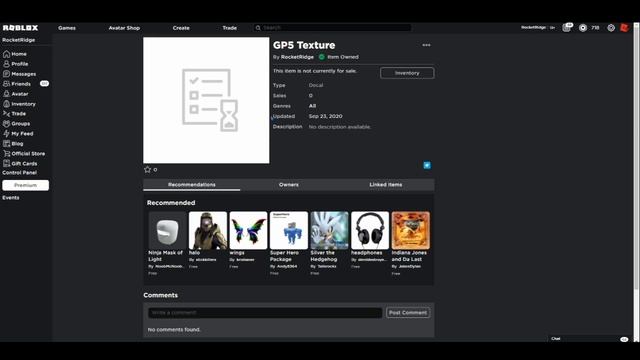Screen dimensions: 640x360
Task: Click the Roblox logo in the header
Action: coord(20,28)
